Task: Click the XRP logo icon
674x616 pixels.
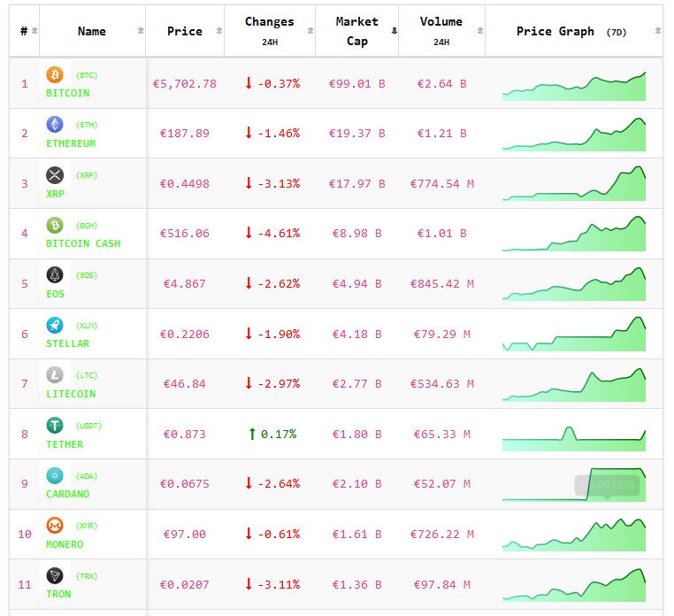Action: coord(55,175)
